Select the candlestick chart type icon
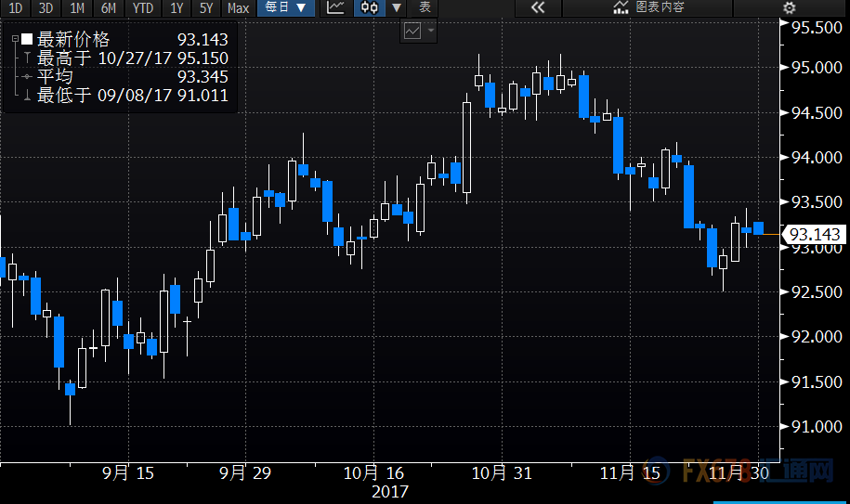This screenshot has width=850, height=504. point(370,8)
